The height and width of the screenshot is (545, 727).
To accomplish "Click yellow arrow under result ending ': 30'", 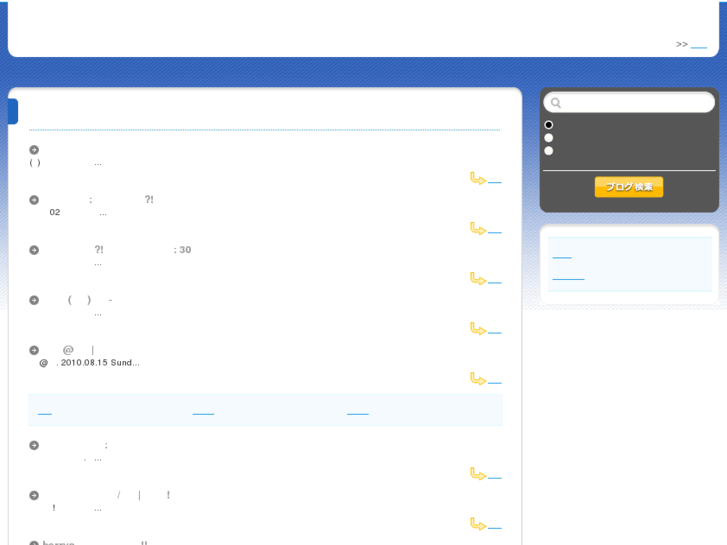I will [x=478, y=279].
